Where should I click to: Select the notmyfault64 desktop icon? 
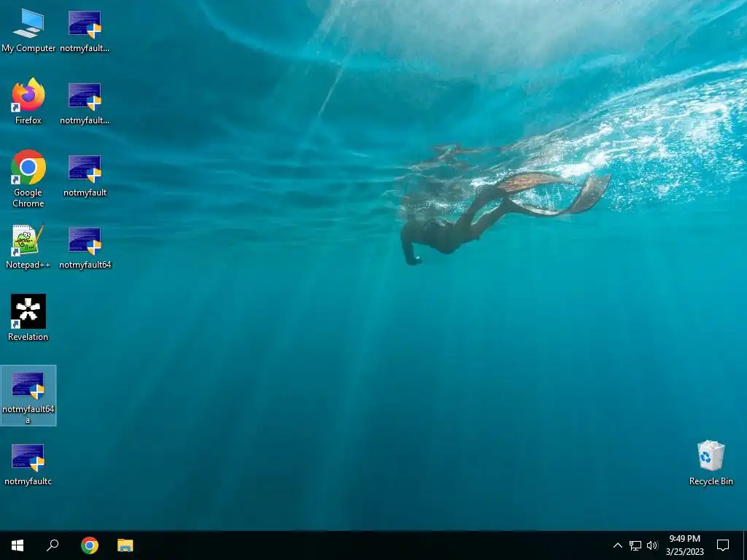[85, 248]
